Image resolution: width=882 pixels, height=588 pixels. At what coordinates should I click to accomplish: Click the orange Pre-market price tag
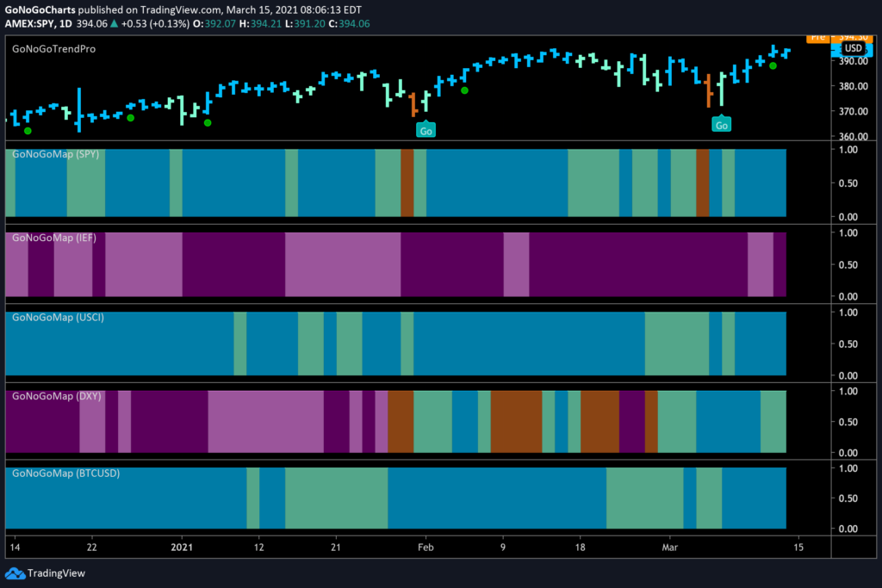[839, 38]
